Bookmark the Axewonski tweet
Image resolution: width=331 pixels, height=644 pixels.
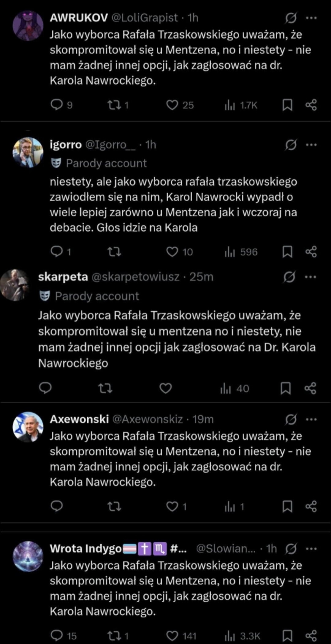[x=287, y=507]
